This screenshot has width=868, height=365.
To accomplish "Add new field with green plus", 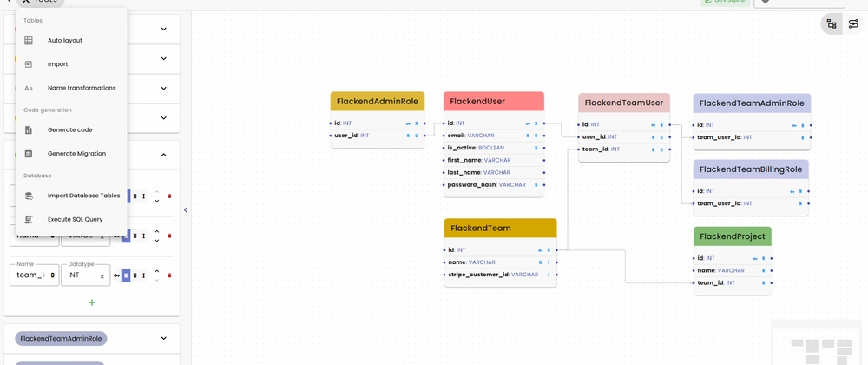I will (x=92, y=302).
